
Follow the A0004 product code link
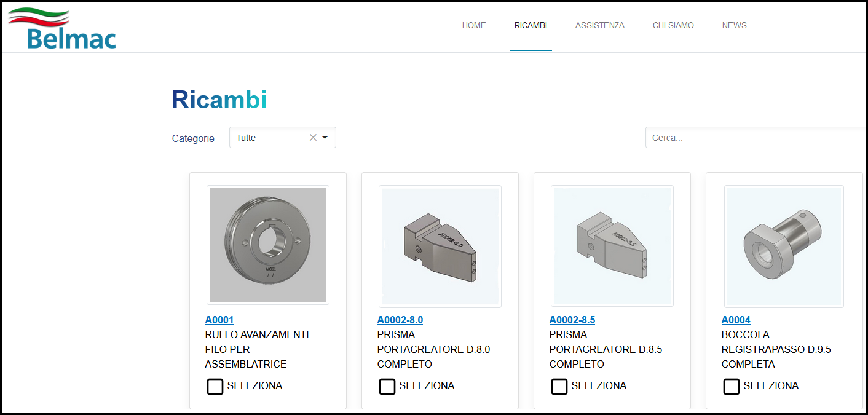click(736, 320)
